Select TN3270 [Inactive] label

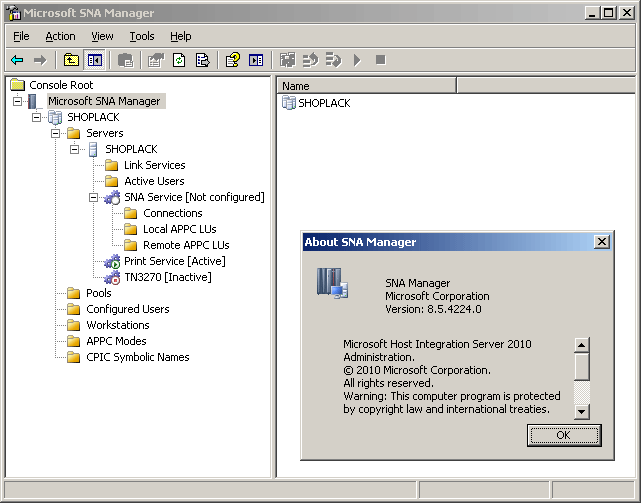point(168,277)
